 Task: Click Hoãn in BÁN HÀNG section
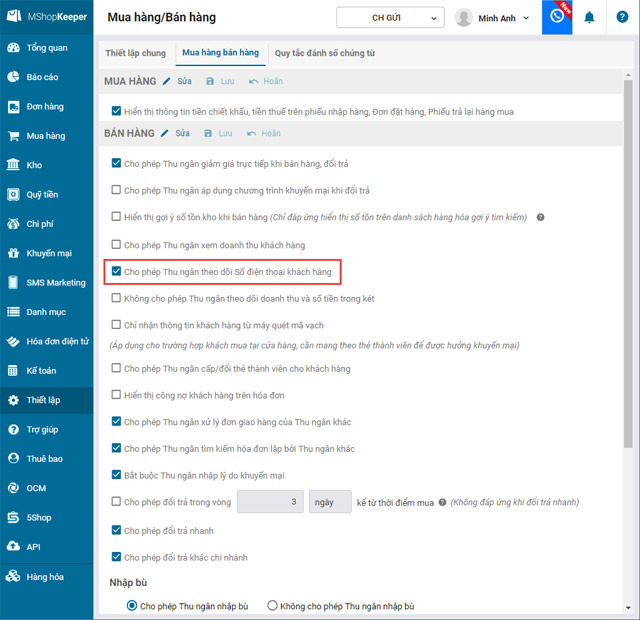click(x=264, y=133)
